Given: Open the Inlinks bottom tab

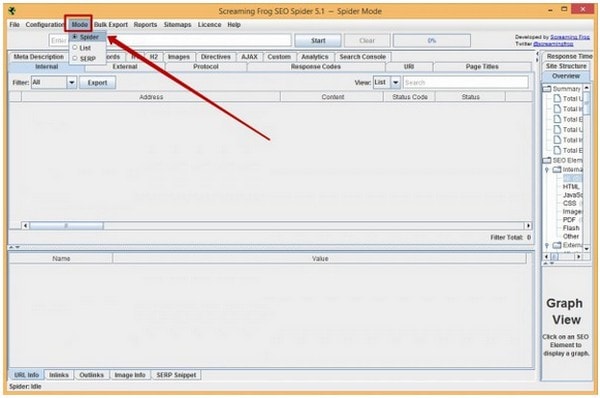Looking at the screenshot, I should [x=59, y=375].
